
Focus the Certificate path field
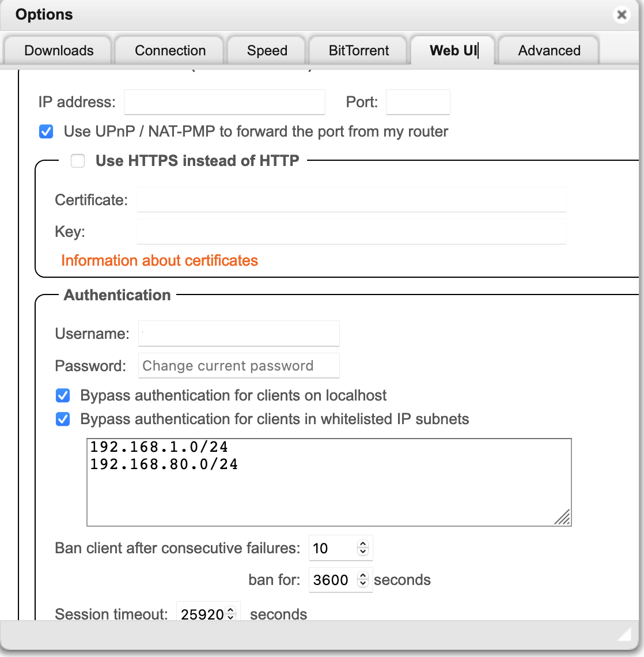351,199
